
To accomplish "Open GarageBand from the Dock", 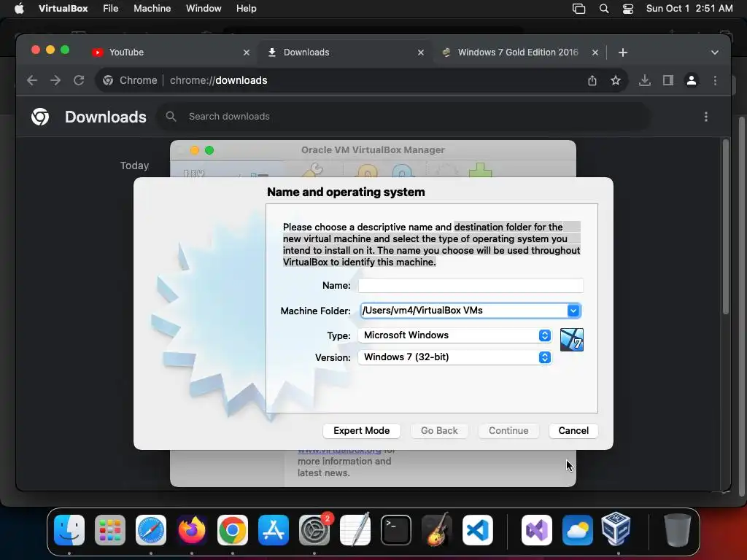I will 437,529.
